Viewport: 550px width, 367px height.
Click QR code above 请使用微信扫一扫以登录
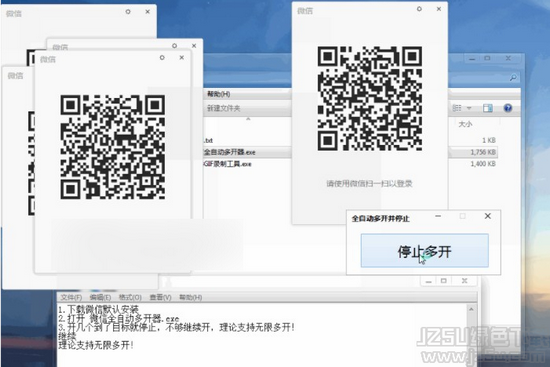pos(370,99)
